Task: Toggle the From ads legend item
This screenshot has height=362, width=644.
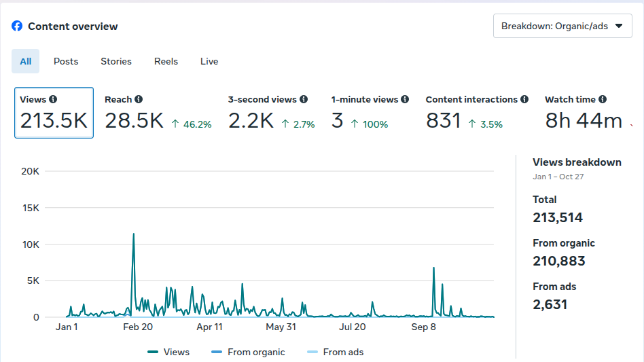Action: (x=336, y=352)
